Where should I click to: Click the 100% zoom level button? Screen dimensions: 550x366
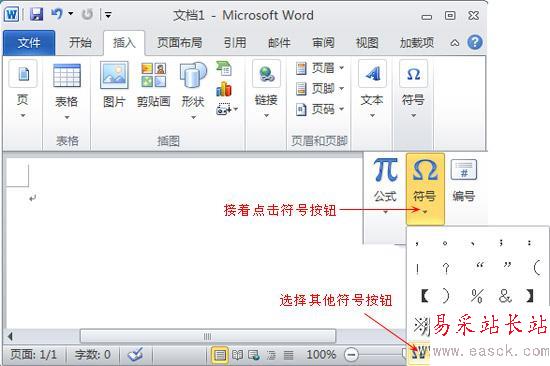(x=321, y=355)
